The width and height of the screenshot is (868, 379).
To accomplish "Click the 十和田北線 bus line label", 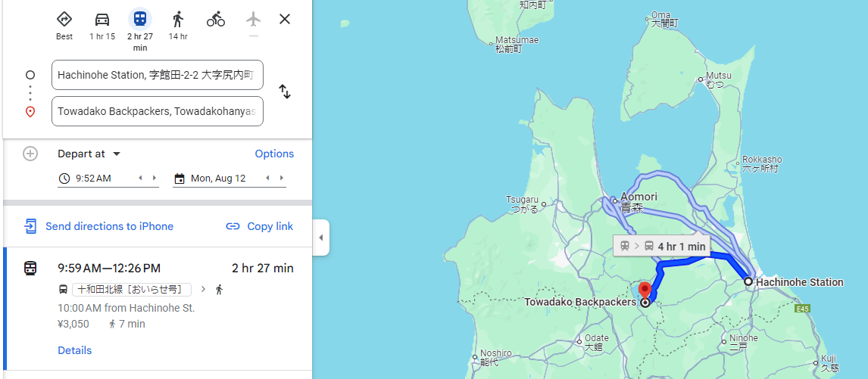I will tap(132, 290).
